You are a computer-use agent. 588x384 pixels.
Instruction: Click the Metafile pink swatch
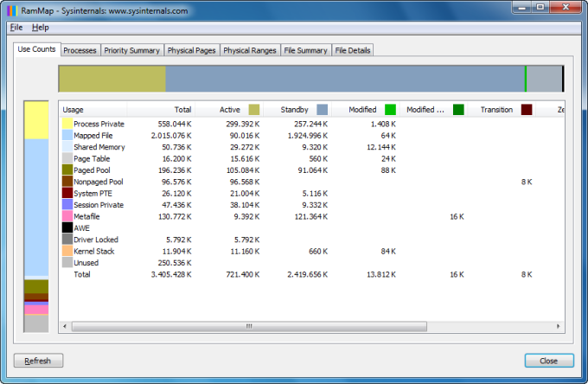[x=67, y=216]
